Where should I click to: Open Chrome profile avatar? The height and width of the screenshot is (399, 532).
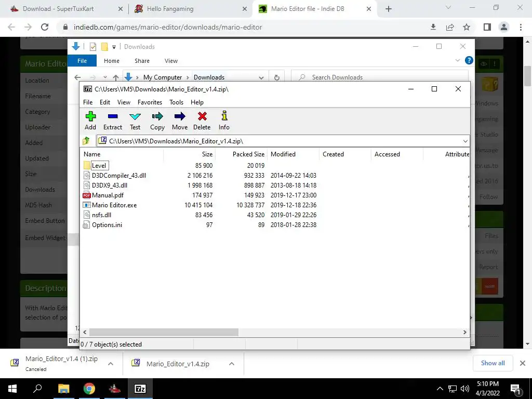504,27
